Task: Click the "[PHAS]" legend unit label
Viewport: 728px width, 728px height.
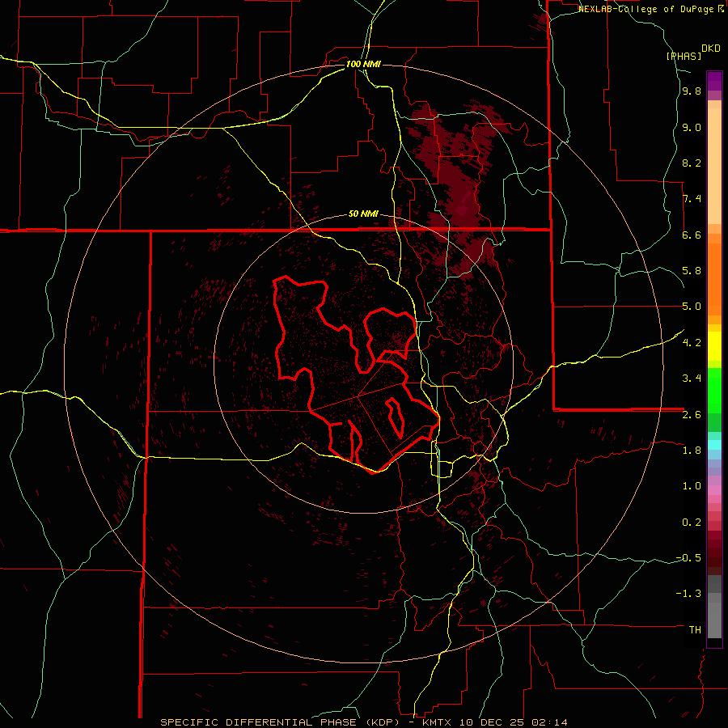Action: point(684,56)
